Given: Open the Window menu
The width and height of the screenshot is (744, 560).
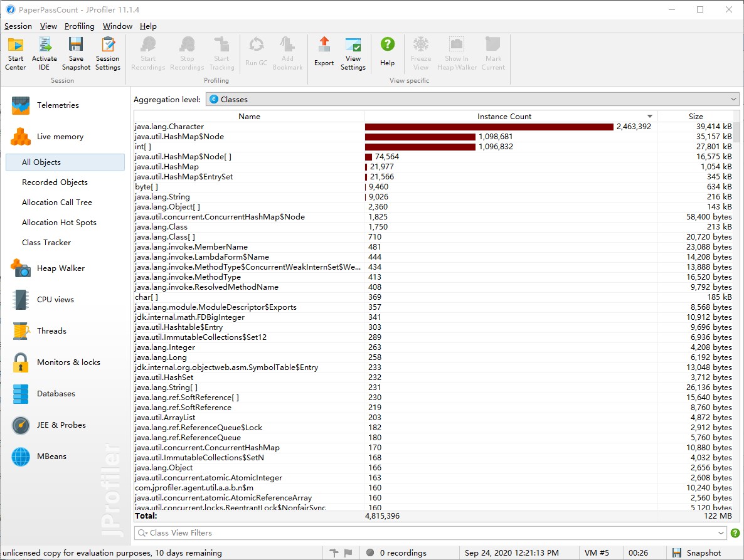Looking at the screenshot, I should [118, 26].
